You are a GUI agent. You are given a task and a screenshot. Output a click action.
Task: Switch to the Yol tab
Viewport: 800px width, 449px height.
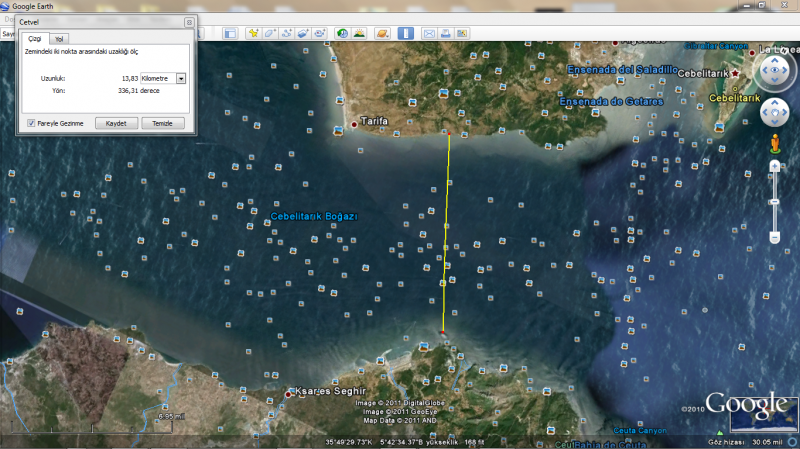(60, 38)
